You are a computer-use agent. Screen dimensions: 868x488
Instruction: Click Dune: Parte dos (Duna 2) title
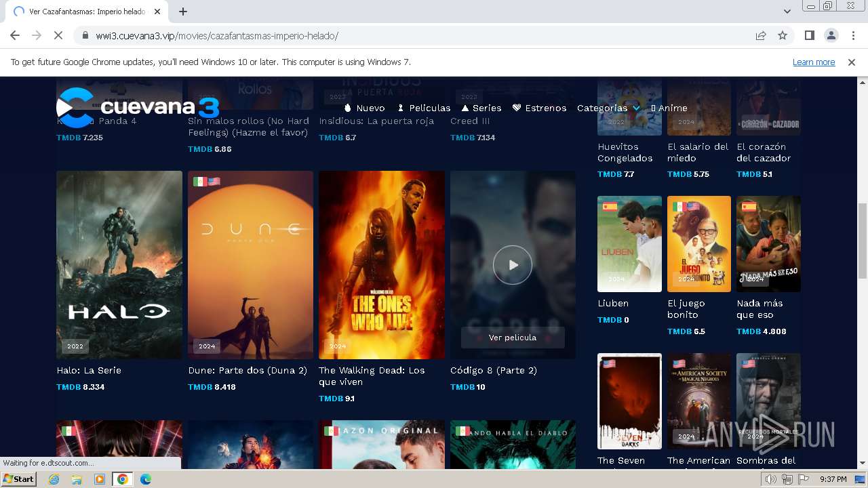(248, 370)
